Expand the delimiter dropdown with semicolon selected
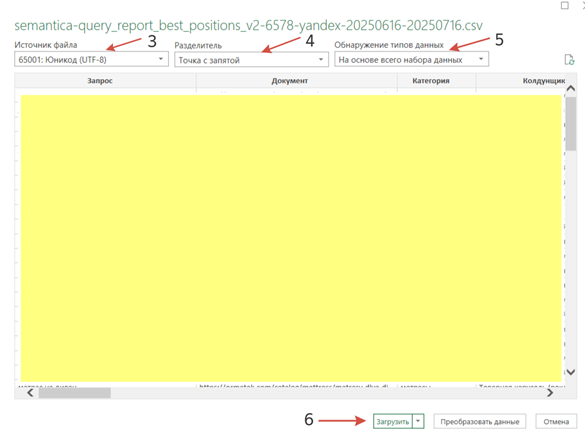The width and height of the screenshot is (585, 444). tap(251, 60)
